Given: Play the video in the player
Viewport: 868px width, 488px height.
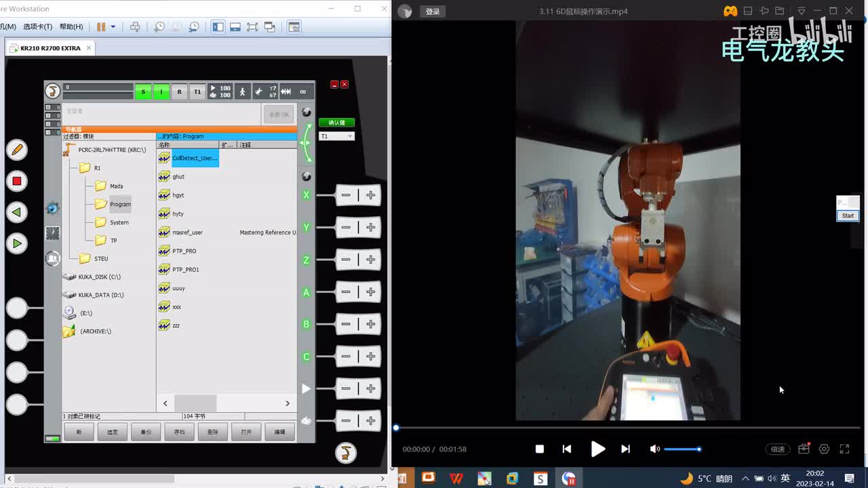Looking at the screenshot, I should point(597,449).
